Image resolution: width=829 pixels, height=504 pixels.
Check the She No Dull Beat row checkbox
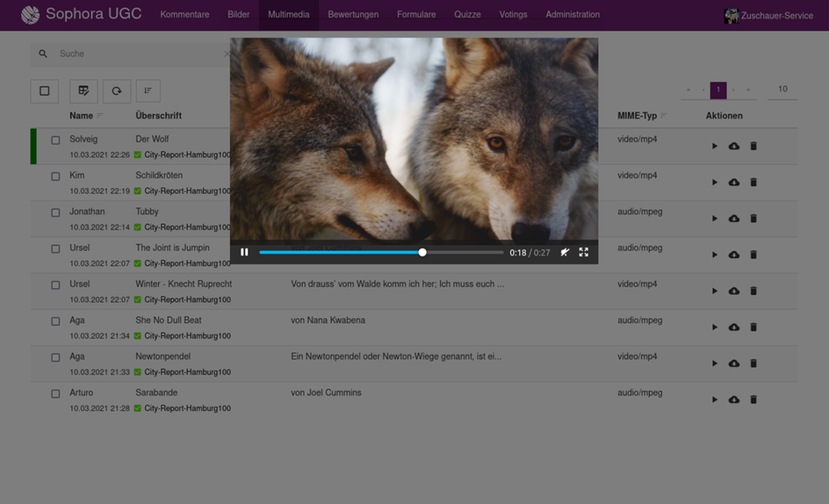coord(55,321)
